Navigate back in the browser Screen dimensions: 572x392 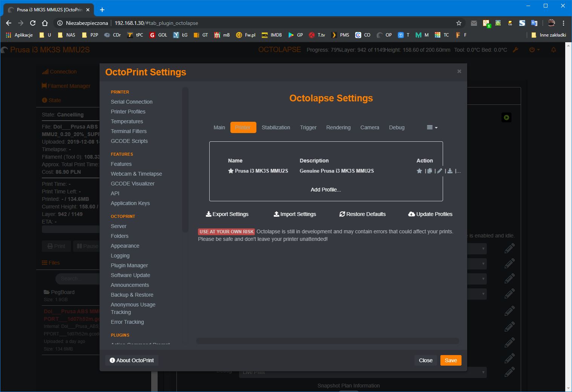(x=9, y=23)
